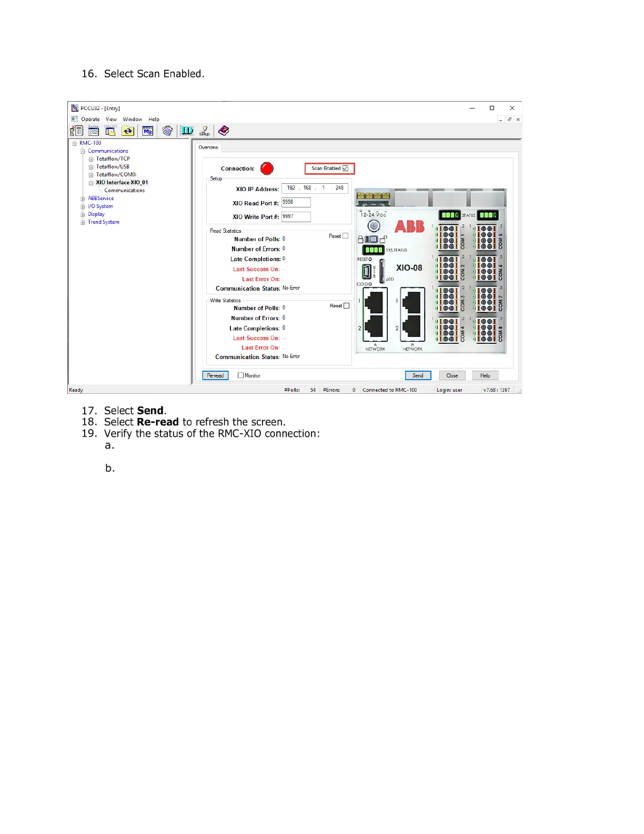Select the RMC-100 root tree item
Image resolution: width=644 pixels, height=834 pixels.
[x=90, y=143]
